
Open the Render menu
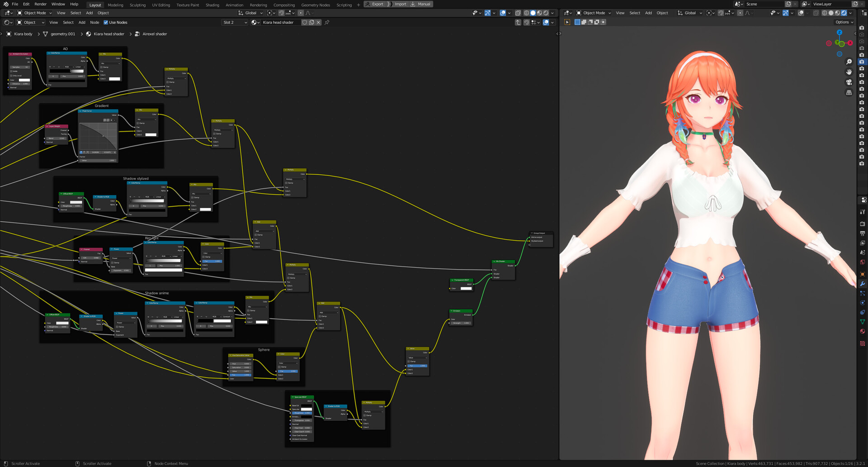tap(40, 4)
